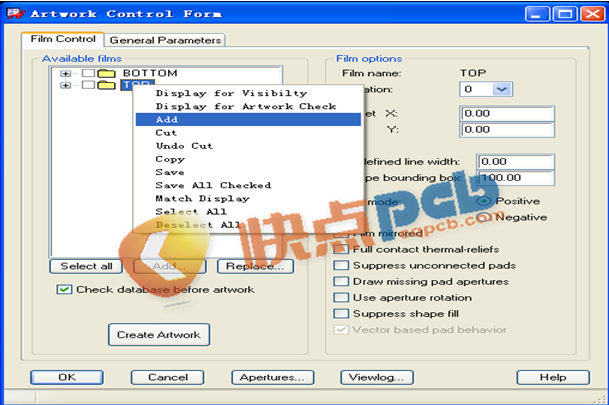Click the shape bounding box field
609x405 pixels.
pos(515,178)
